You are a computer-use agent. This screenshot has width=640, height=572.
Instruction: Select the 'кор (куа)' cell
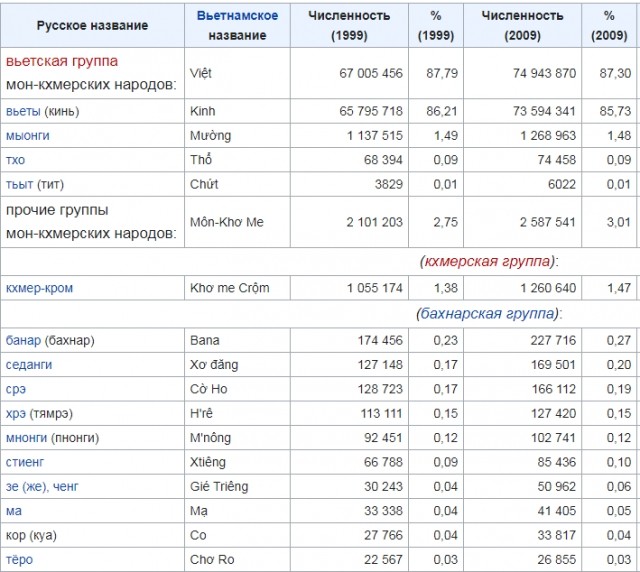(x=92, y=535)
